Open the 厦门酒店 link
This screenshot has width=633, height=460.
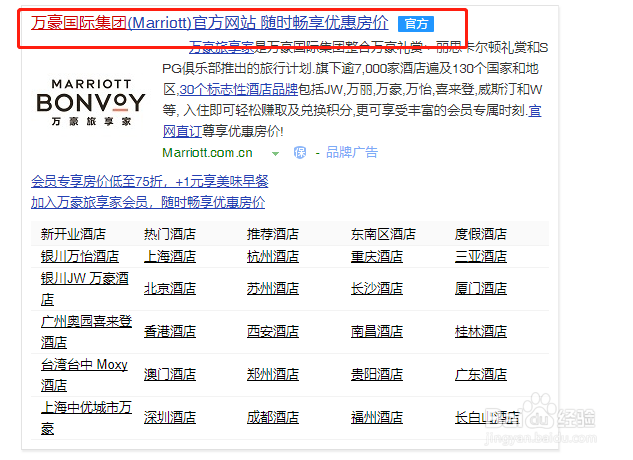coord(480,289)
